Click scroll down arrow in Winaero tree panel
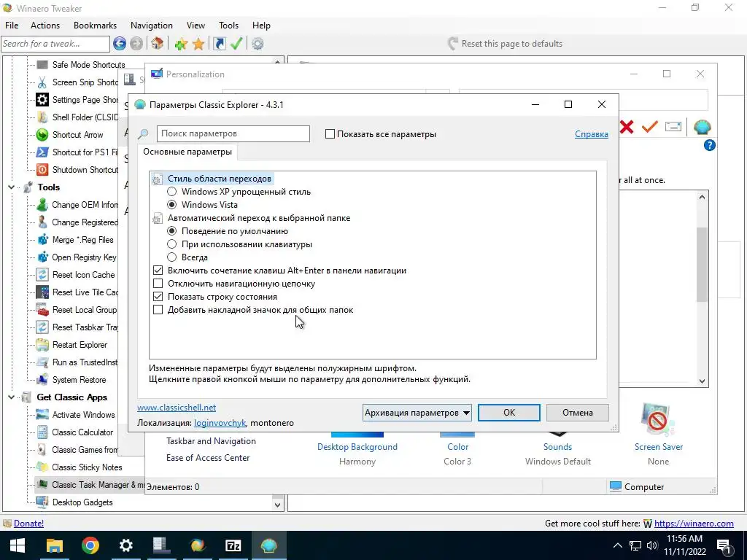Screen dimensions: 747x560 277,505
